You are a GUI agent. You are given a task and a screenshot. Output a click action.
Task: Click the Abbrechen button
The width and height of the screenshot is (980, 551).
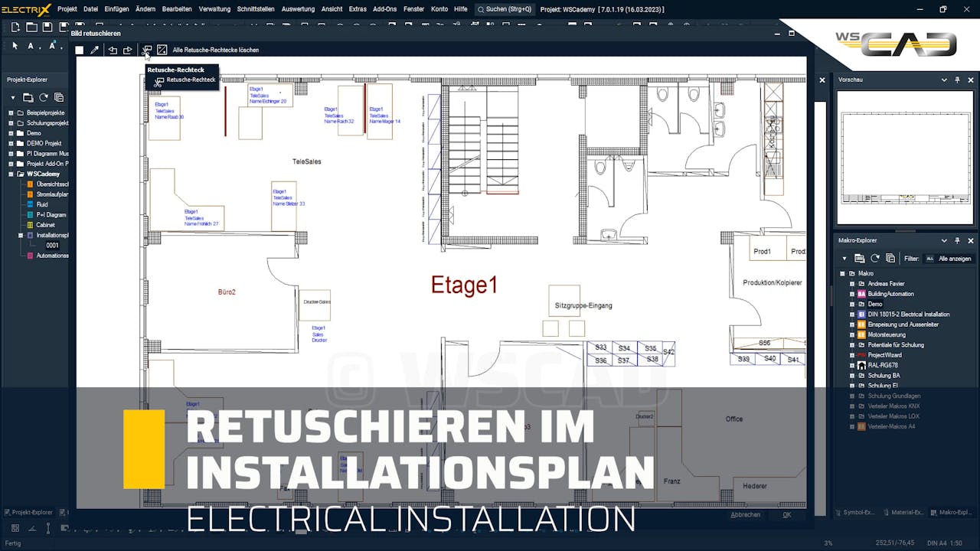(745, 514)
